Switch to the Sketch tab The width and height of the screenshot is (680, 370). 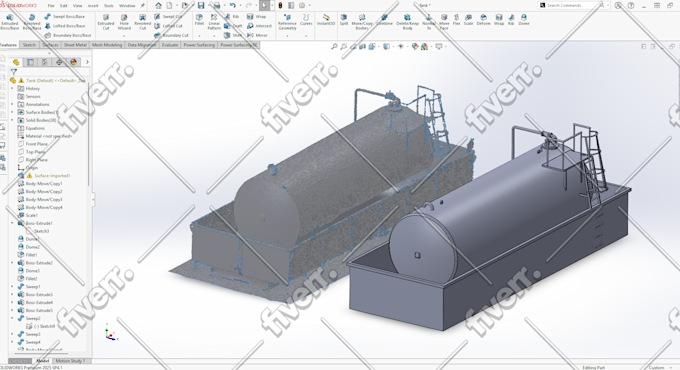click(29, 45)
